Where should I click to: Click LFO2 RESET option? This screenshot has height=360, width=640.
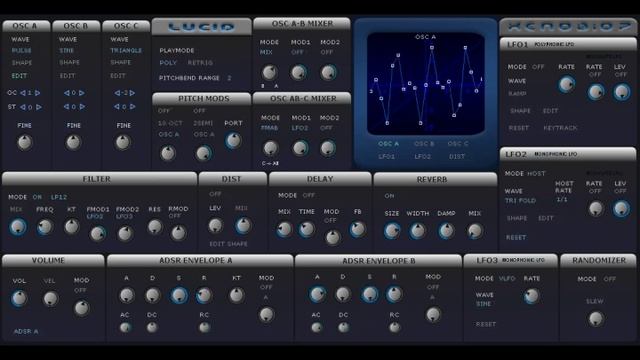[516, 237]
